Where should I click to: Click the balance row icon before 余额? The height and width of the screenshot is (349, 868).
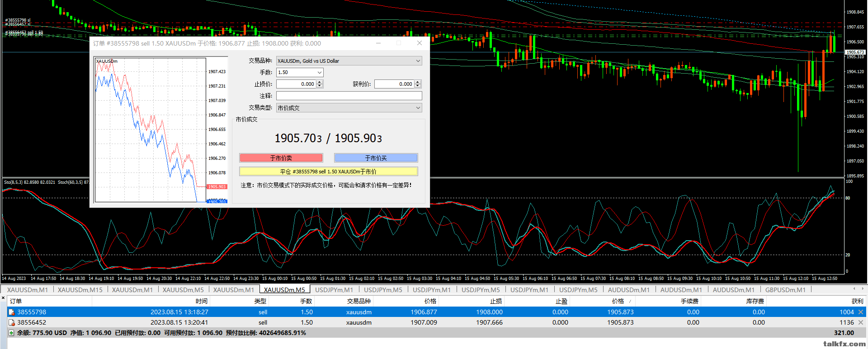11,333
